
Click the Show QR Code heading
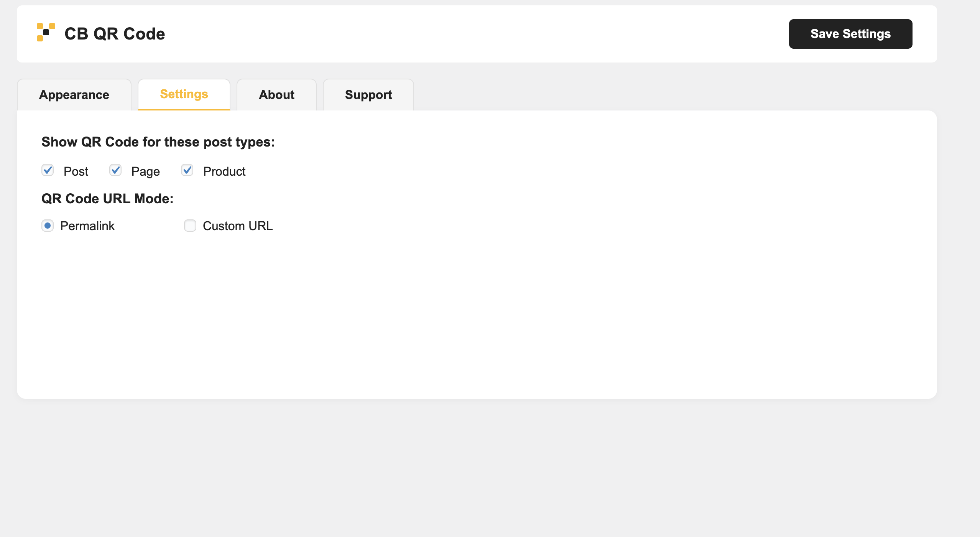click(x=158, y=142)
